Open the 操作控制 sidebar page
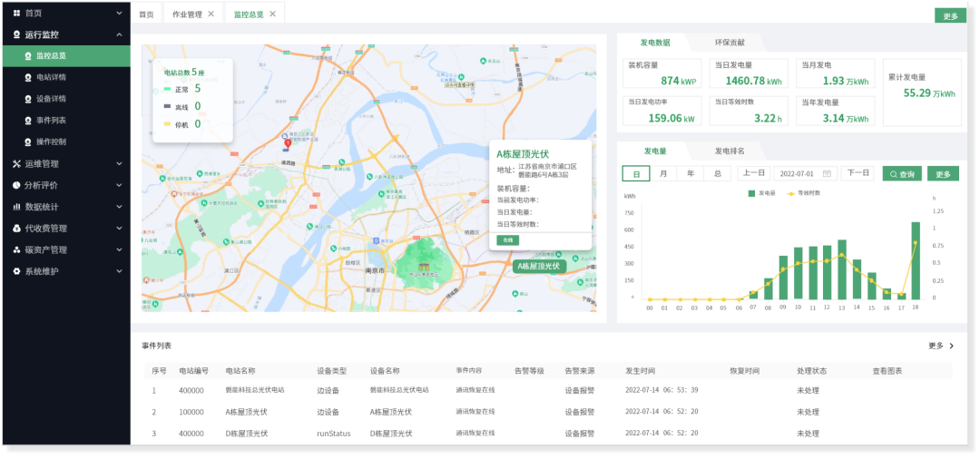 [66, 142]
